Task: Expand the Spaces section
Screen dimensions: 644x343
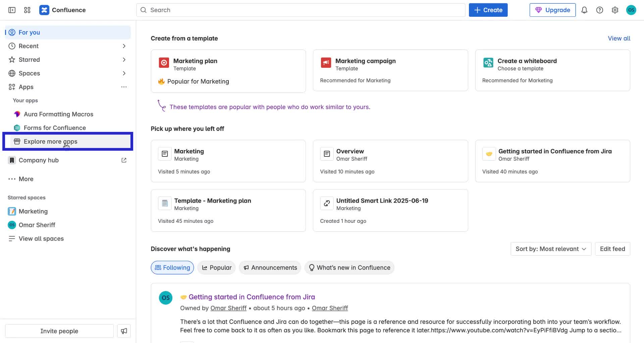Action: (x=124, y=73)
